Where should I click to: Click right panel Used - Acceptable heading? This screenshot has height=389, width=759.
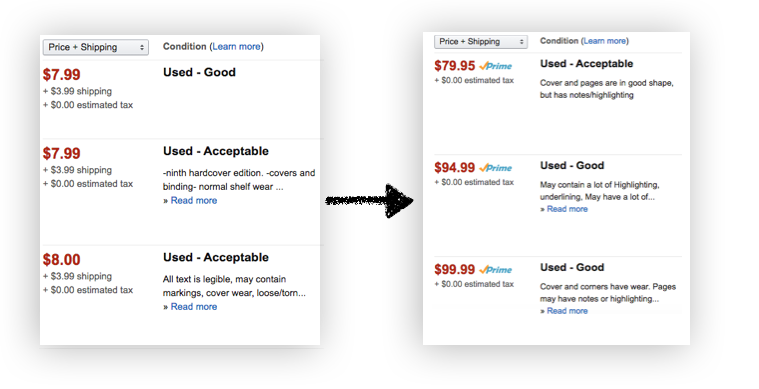click(587, 64)
